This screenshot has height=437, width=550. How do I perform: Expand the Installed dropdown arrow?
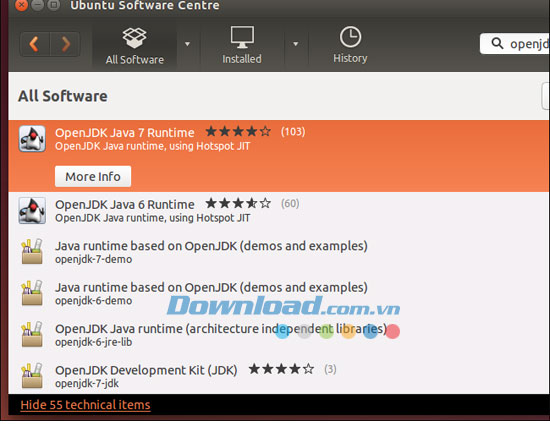(295, 44)
